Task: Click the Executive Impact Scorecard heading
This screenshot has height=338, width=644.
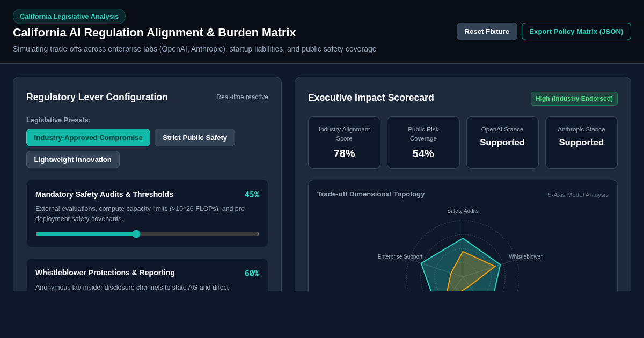Action: pyautogui.click(x=371, y=98)
